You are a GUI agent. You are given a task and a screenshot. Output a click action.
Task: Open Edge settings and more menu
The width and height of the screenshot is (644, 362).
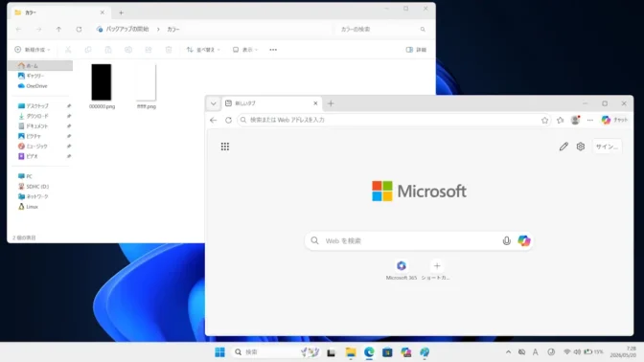tap(590, 120)
